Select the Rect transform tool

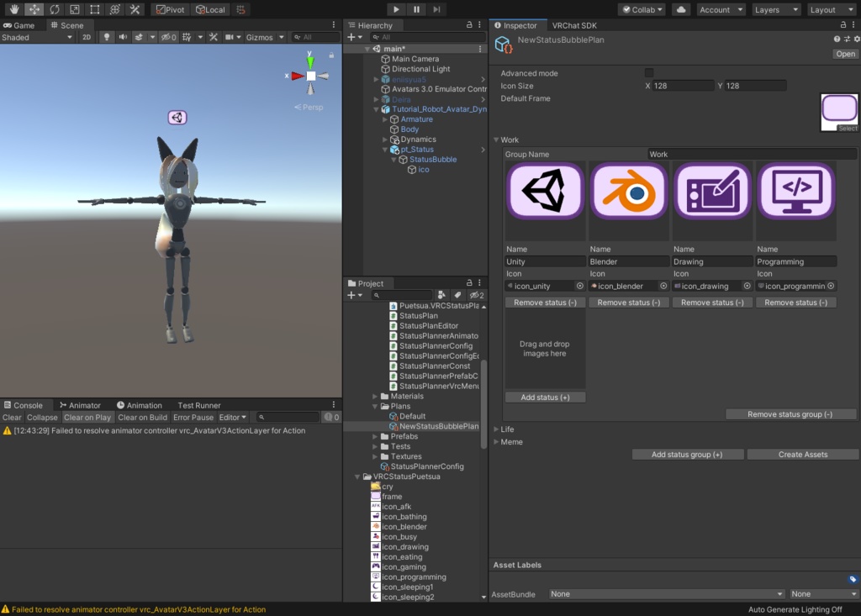94,9
